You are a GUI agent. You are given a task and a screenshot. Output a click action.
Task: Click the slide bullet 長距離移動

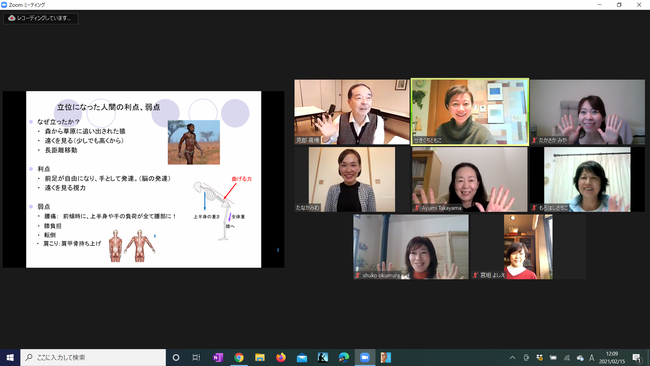(61, 150)
